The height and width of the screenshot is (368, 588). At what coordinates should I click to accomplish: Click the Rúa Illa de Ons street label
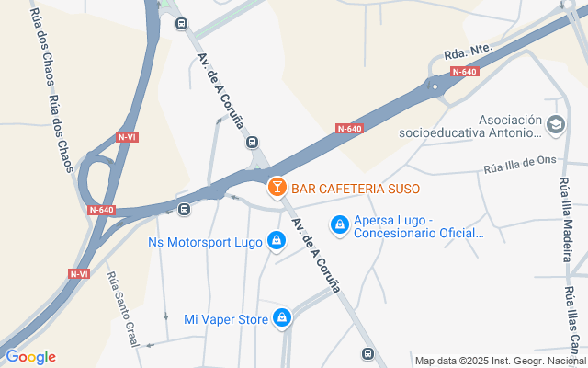coord(520,165)
